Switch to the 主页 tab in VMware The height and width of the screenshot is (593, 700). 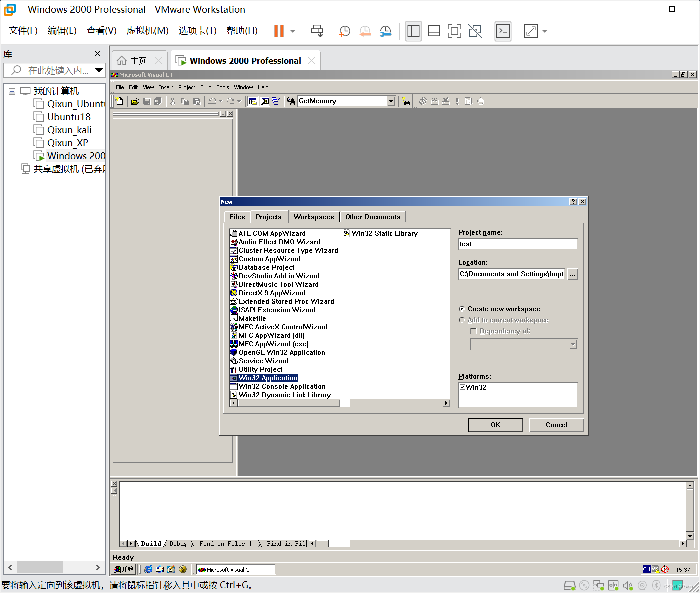click(x=139, y=61)
